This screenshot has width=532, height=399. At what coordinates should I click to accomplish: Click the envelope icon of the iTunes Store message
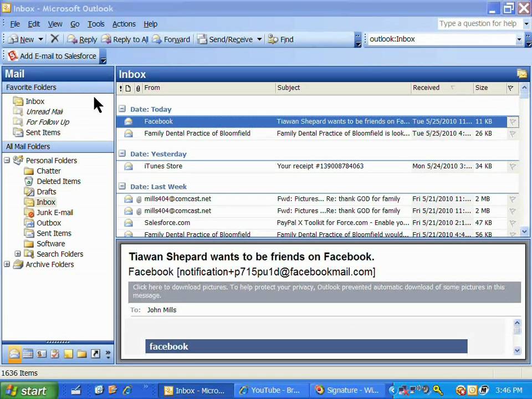point(128,166)
